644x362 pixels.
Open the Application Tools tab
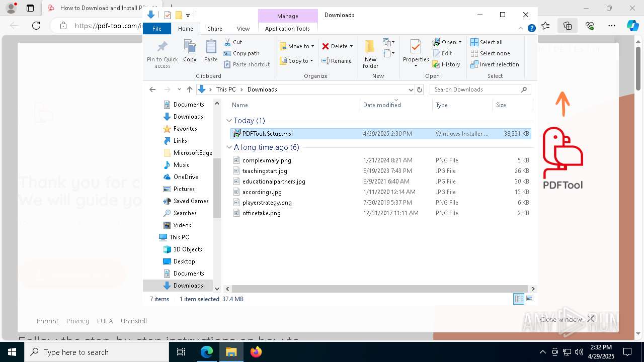[287, 29]
